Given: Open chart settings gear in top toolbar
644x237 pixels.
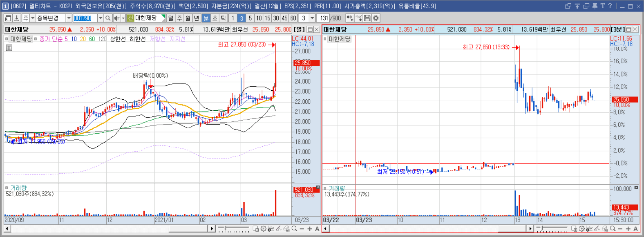Looking at the screenshot, I should [x=376, y=18].
